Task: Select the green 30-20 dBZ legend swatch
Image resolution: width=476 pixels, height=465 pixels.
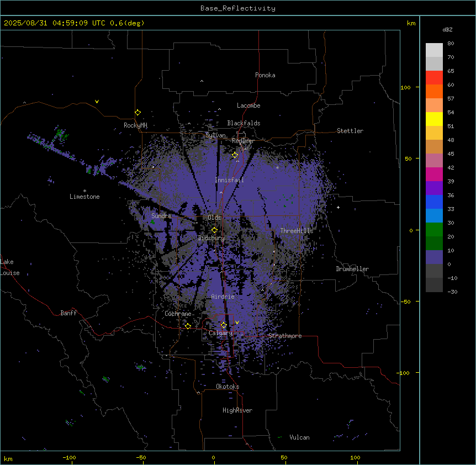Action: (434, 230)
